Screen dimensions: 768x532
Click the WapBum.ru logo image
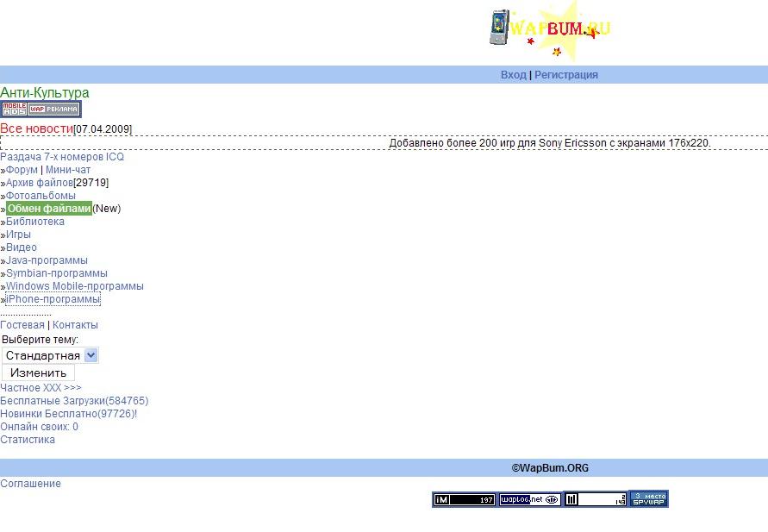pos(550,30)
